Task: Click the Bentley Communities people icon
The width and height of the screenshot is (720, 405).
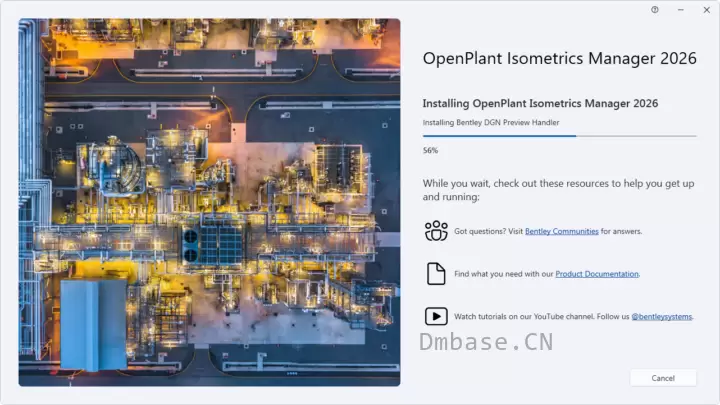Action: 436,231
